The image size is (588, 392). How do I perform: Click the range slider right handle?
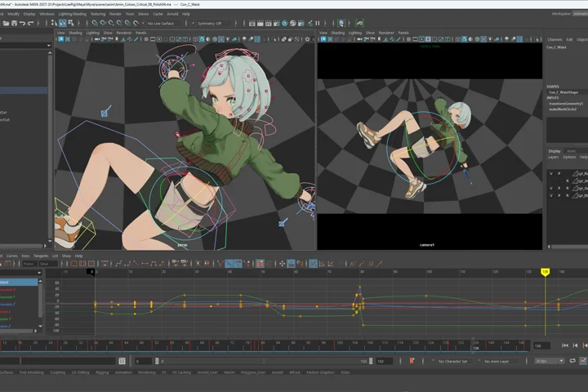tap(371, 361)
